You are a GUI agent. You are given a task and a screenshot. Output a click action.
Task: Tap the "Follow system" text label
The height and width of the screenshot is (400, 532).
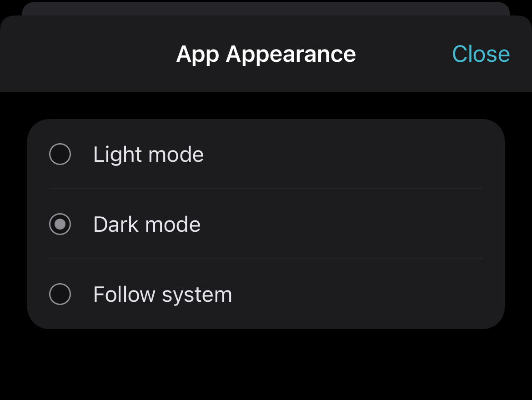162,295
